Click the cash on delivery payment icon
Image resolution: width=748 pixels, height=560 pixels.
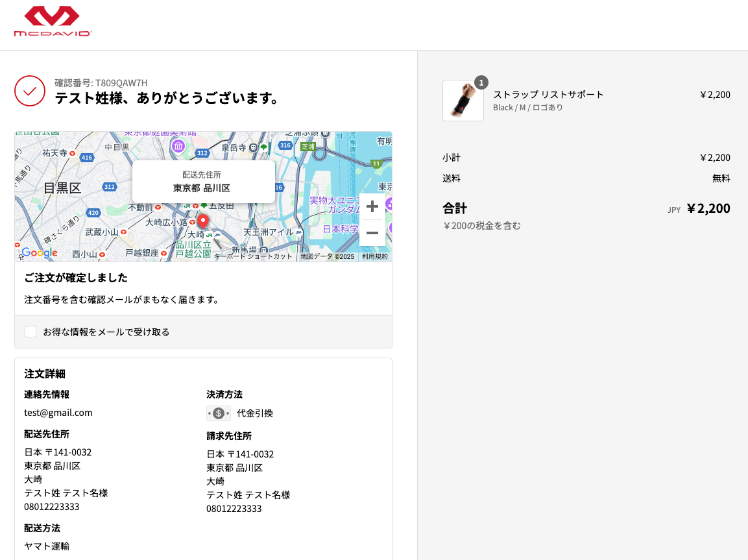coord(219,413)
